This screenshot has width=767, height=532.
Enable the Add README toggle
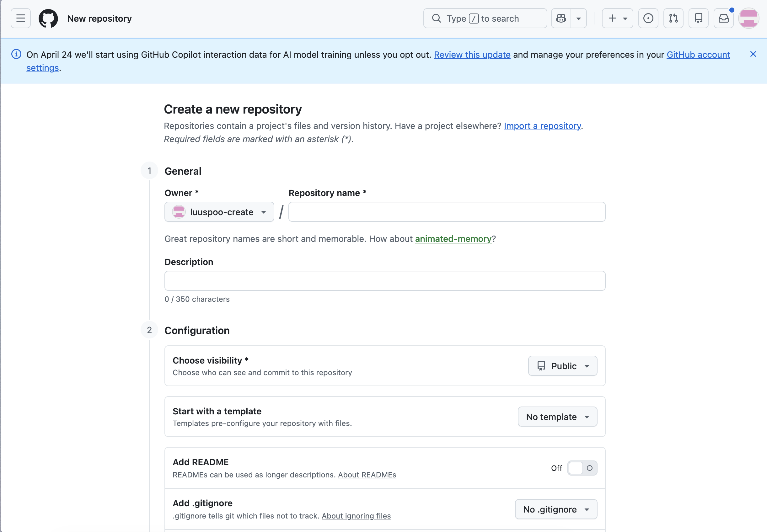click(582, 468)
